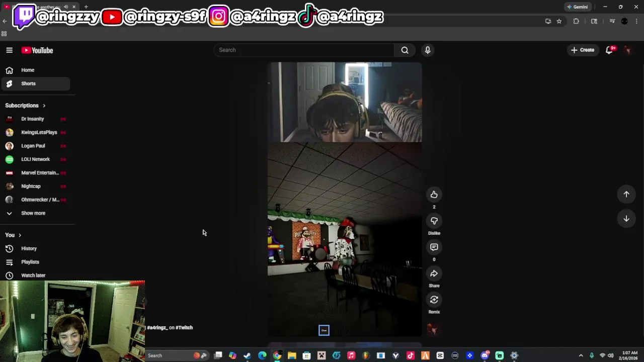Like the Short with thumbs up

click(x=434, y=195)
